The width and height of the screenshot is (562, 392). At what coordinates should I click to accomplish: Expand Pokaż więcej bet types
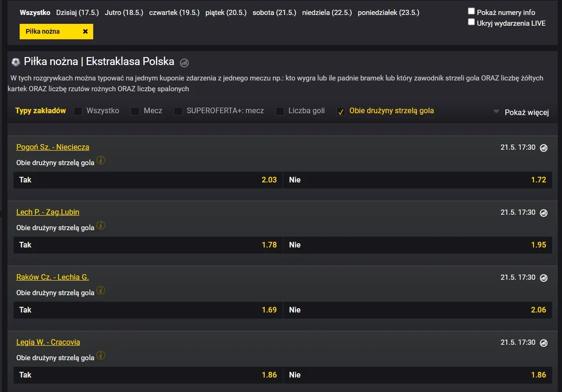click(521, 112)
